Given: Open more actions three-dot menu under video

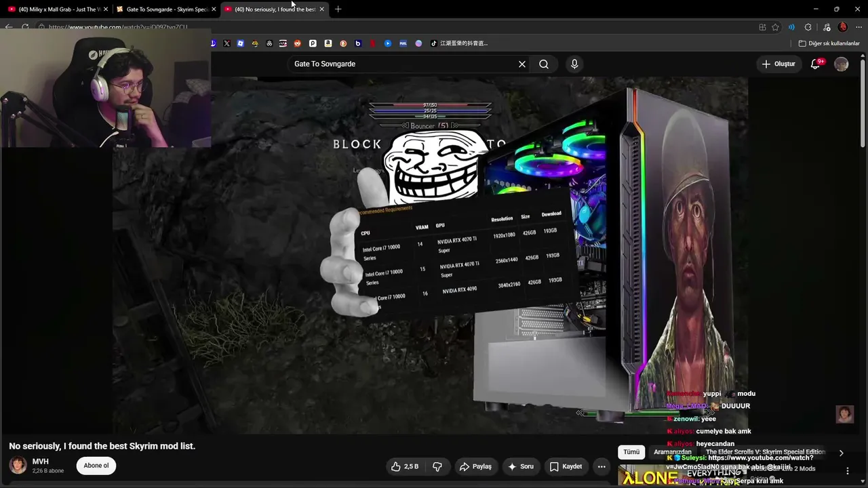Looking at the screenshot, I should 601,466.
